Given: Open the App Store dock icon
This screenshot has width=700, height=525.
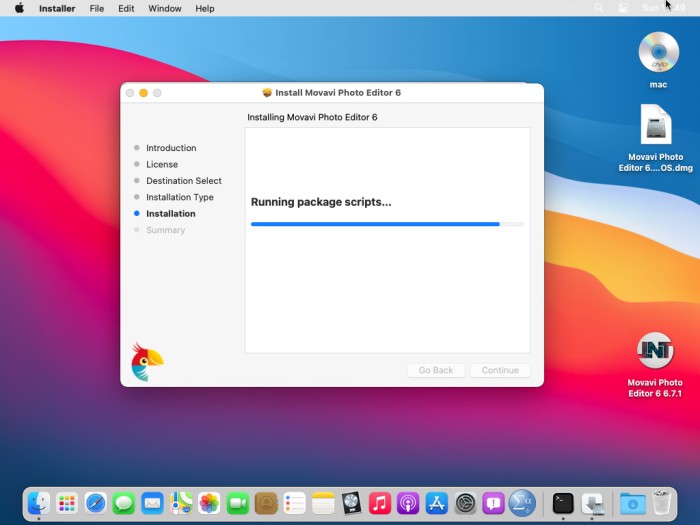Looking at the screenshot, I should coord(436,504).
